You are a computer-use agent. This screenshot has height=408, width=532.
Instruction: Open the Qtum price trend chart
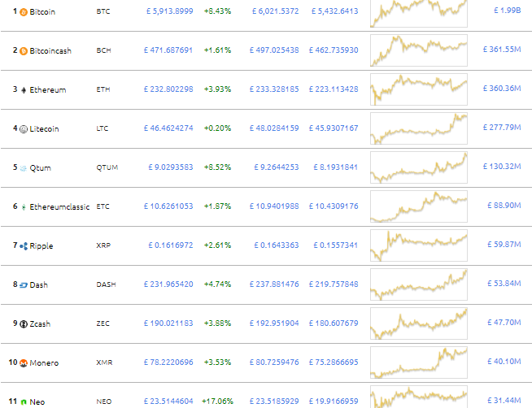click(419, 167)
